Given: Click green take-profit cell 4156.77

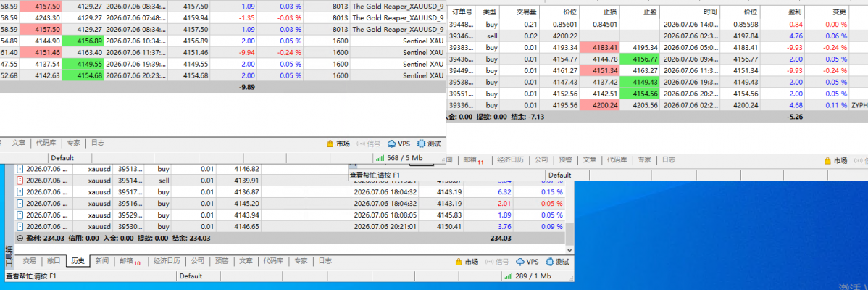Looking at the screenshot, I should coord(640,59).
